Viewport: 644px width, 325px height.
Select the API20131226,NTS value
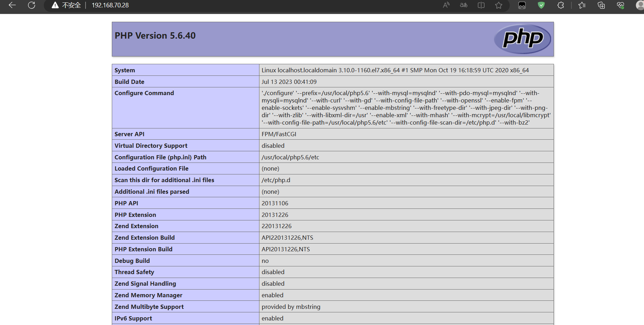[286, 249]
